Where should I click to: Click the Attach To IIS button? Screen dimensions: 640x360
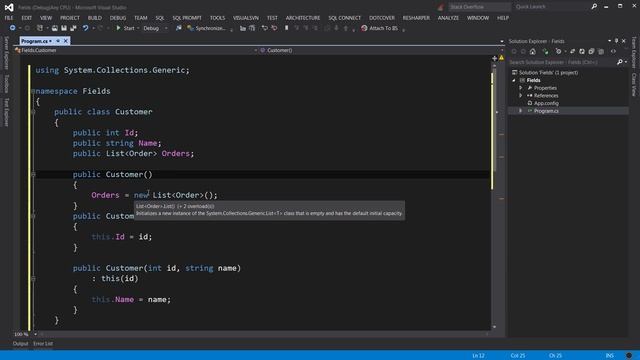pyautogui.click(x=380, y=28)
